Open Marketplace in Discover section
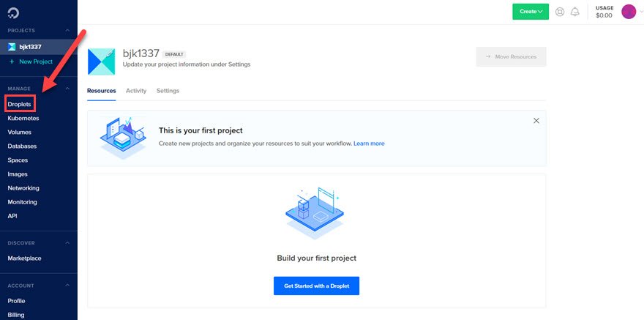The width and height of the screenshot is (644, 320). tap(24, 258)
